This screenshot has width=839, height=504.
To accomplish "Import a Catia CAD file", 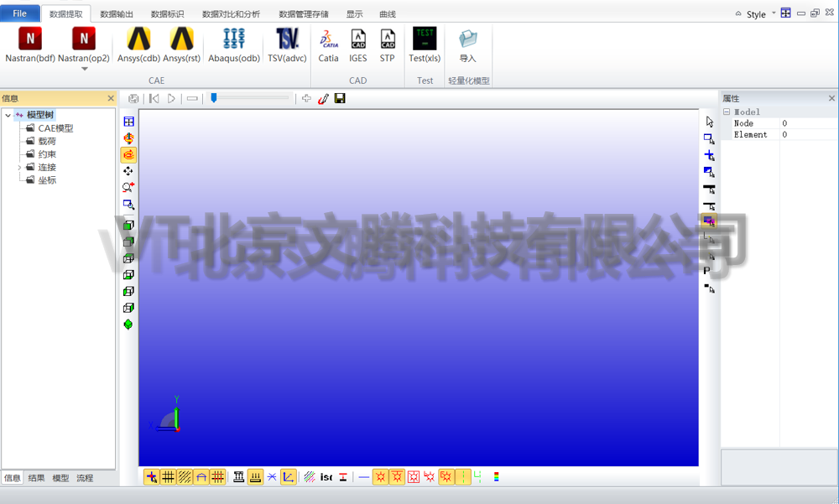I will [x=328, y=45].
